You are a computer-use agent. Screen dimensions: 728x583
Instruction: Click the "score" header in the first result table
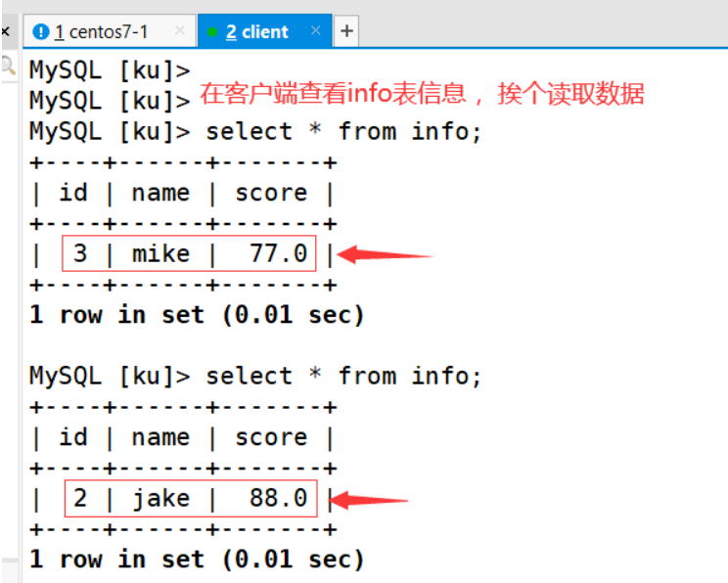tap(271, 193)
